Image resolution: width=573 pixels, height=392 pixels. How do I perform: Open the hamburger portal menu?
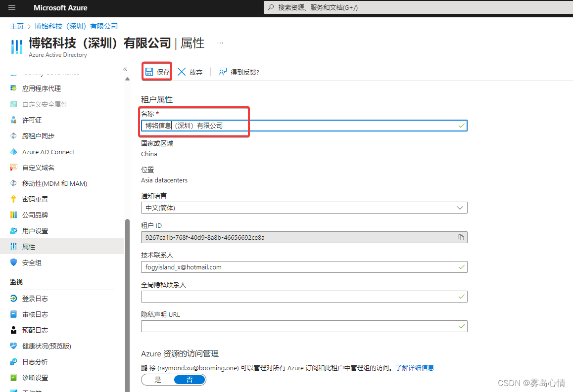click(12, 8)
